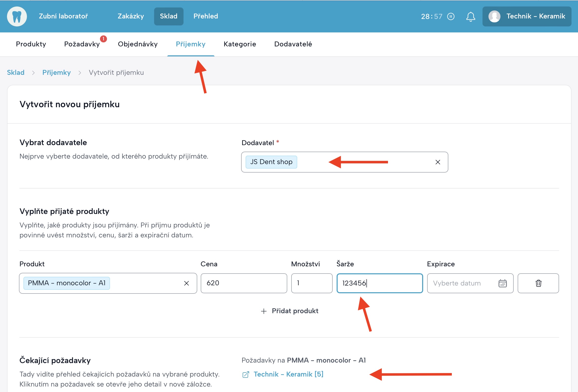This screenshot has height=392, width=578.
Task: Go to Zakázky in the top menu
Action: [131, 16]
